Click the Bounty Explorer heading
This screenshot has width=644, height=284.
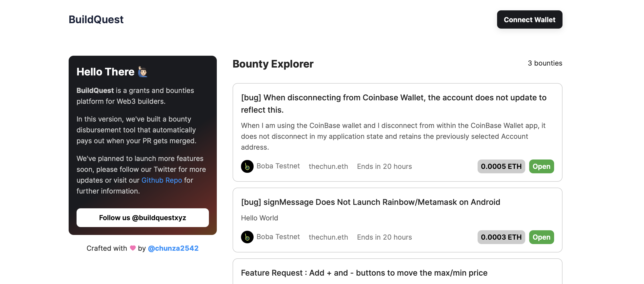click(273, 64)
